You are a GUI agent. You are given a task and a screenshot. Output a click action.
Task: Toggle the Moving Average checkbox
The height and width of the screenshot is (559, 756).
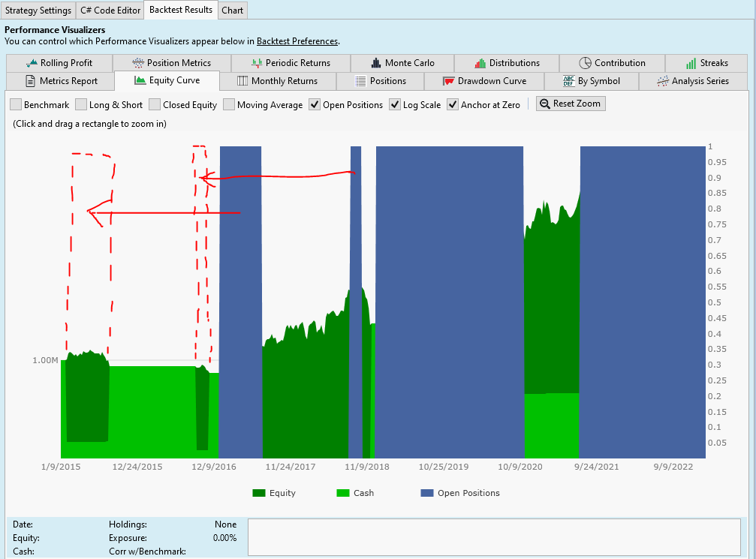[229, 105]
